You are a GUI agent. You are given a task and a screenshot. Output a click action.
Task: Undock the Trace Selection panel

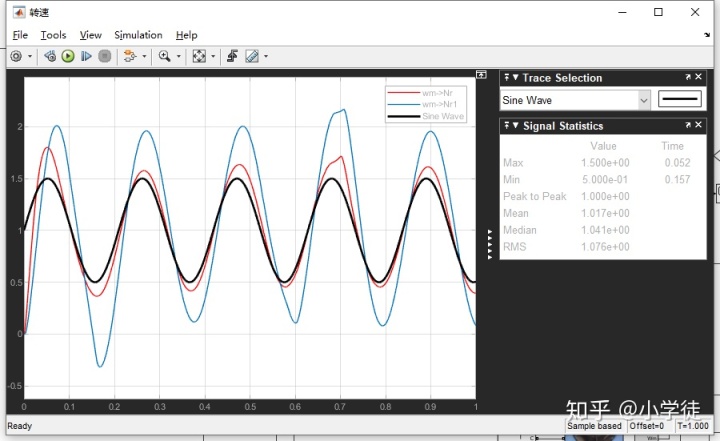tap(688, 77)
